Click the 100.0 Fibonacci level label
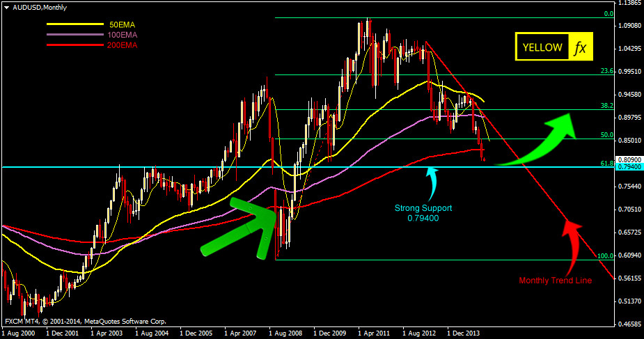The width and height of the screenshot is (644, 339). coord(604,256)
